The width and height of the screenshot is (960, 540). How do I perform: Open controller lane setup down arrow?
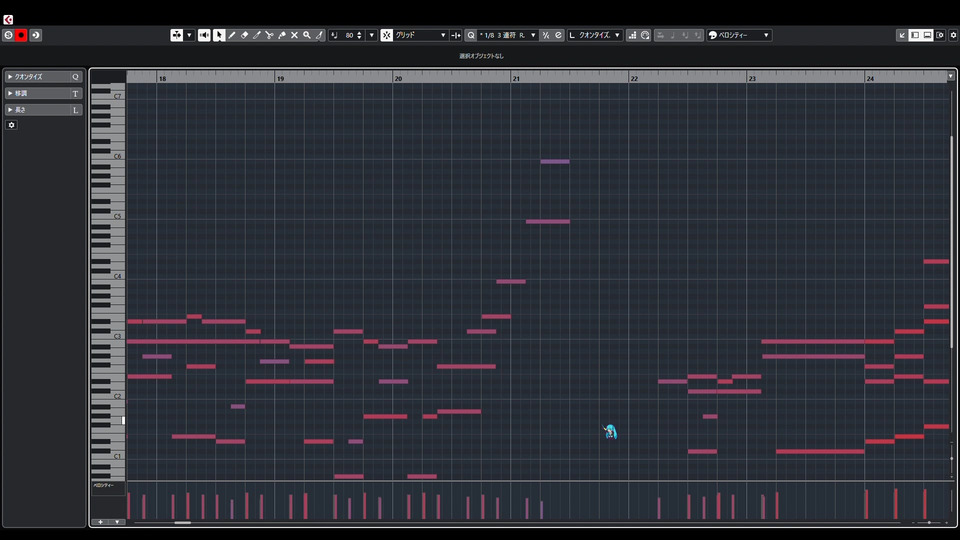(x=117, y=522)
